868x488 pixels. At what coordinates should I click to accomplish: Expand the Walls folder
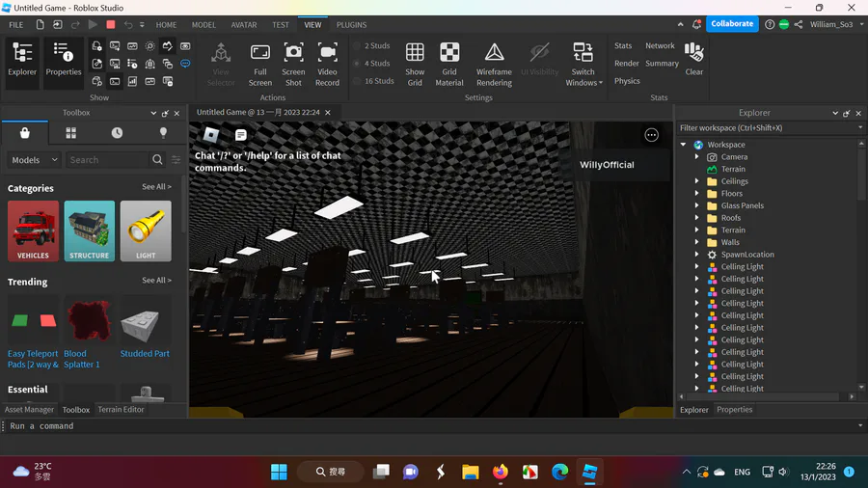[x=696, y=242]
